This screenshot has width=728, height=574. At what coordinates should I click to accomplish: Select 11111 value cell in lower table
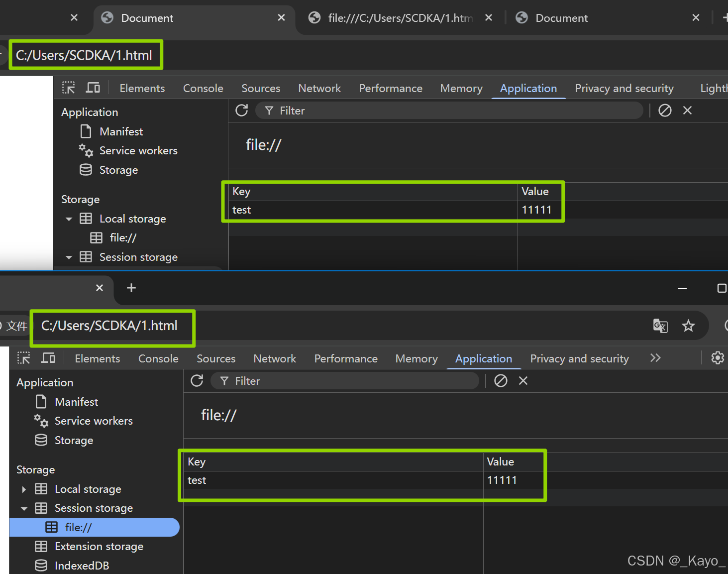[x=502, y=480]
